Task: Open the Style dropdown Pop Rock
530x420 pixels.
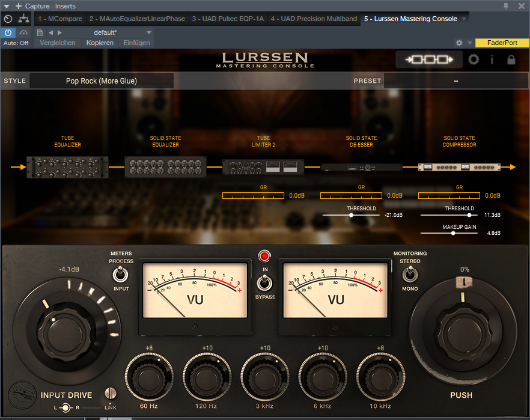Action: click(102, 81)
